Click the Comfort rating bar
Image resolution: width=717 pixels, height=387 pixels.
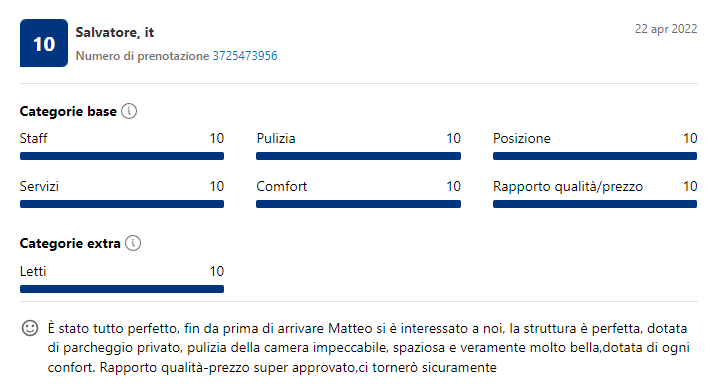click(358, 204)
